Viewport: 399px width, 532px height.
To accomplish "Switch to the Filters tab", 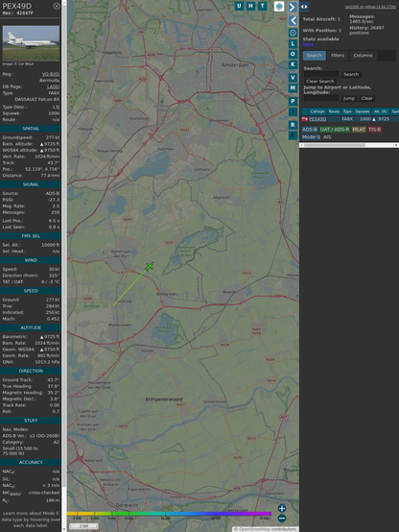I will coord(338,56).
